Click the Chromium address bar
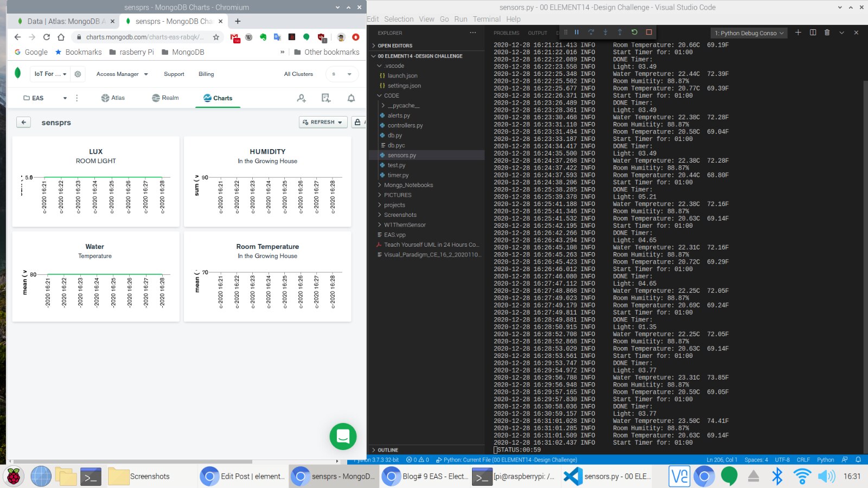The image size is (868, 488). (x=144, y=37)
